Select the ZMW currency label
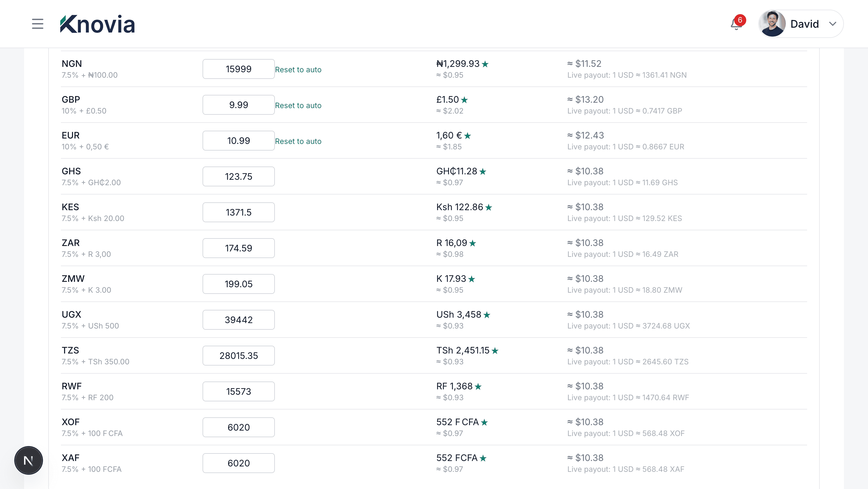868x489 pixels. pos(73,279)
